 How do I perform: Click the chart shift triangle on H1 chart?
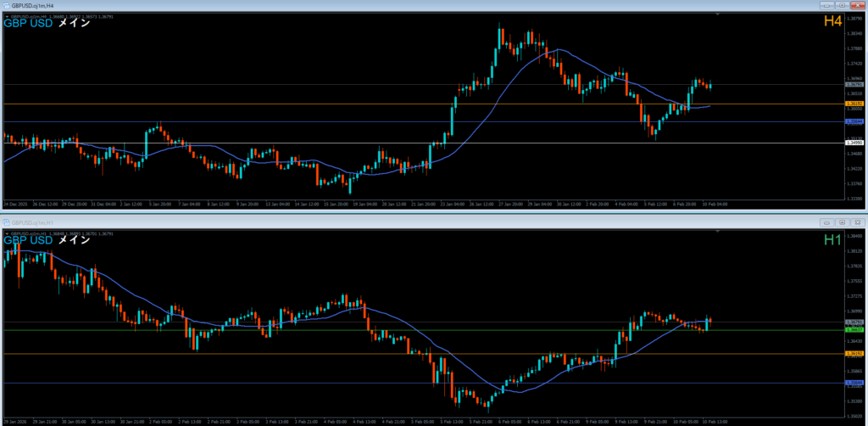[717, 233]
